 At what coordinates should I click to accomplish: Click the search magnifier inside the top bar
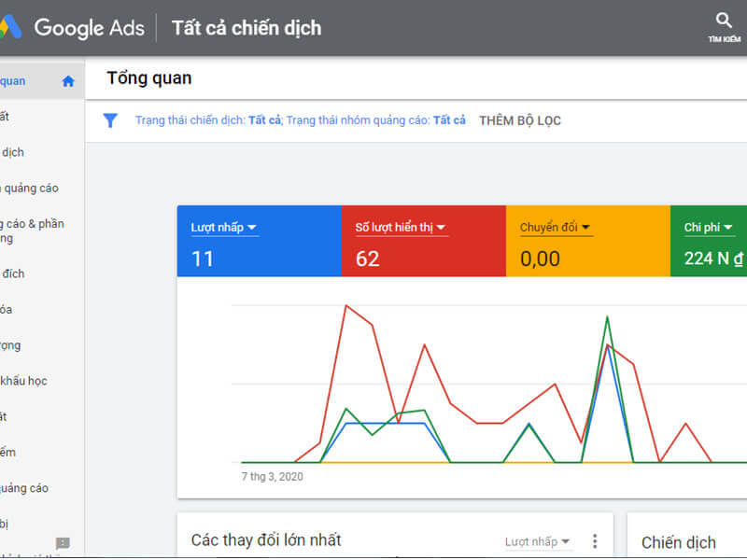(x=724, y=19)
